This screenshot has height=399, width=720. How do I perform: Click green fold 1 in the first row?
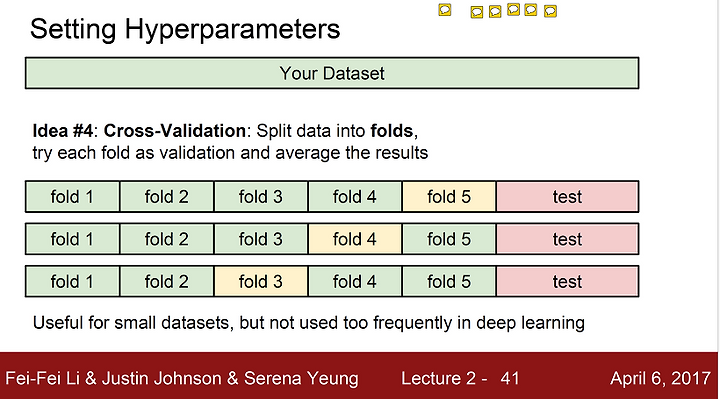(73, 197)
